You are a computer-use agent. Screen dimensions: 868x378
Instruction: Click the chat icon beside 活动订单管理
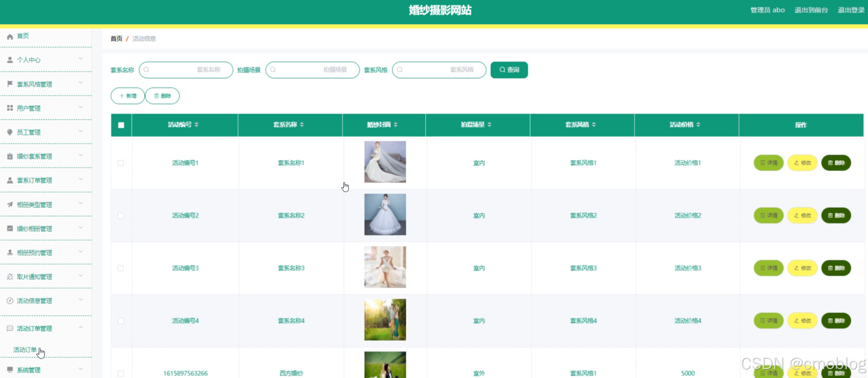(10, 328)
